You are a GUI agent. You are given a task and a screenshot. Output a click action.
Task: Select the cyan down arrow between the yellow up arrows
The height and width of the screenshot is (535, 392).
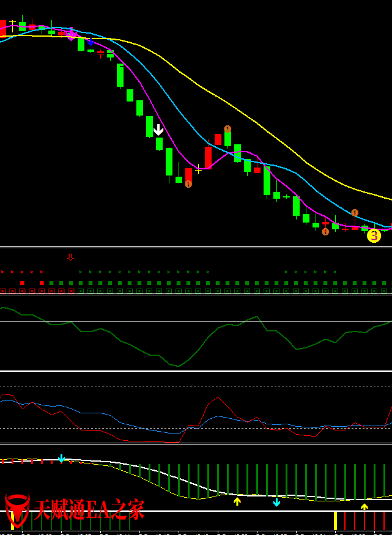click(x=276, y=502)
